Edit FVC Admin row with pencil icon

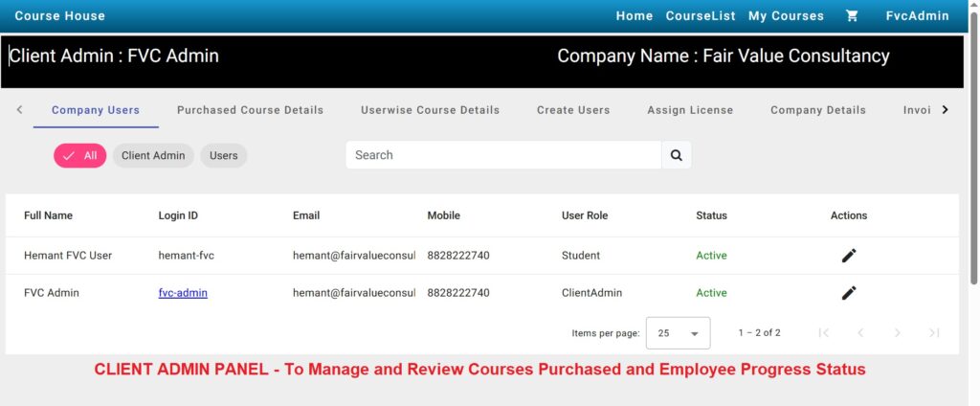848,293
